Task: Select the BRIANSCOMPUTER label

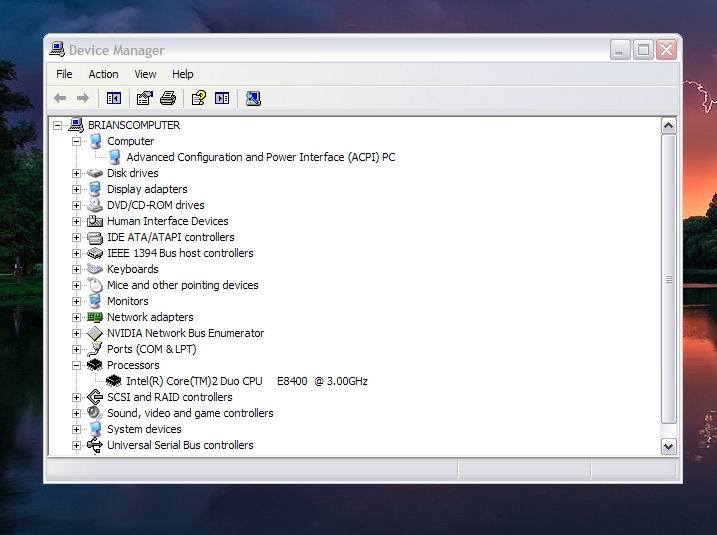Action: click(x=134, y=125)
